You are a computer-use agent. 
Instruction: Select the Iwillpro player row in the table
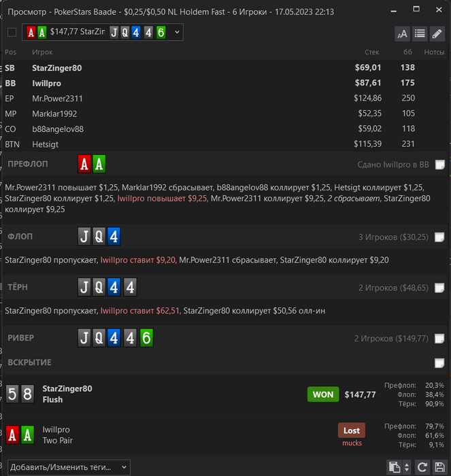coord(225,83)
